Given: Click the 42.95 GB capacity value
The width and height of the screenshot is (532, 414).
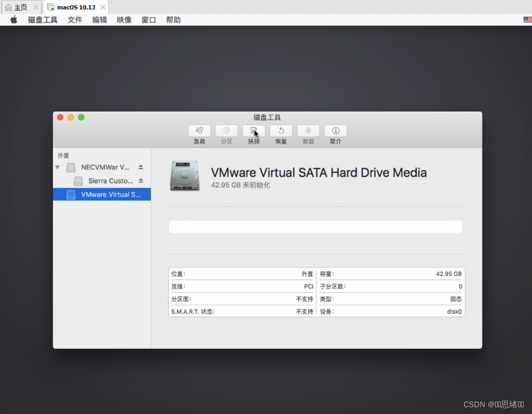Looking at the screenshot, I should [x=449, y=274].
